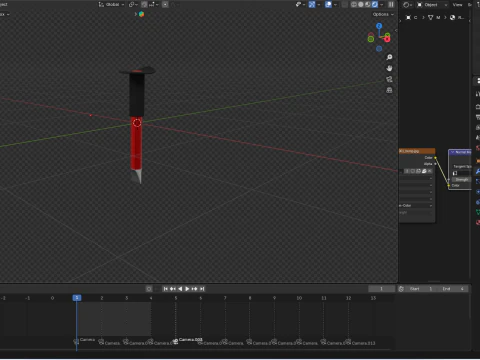
Task: Toggle the camera view icon
Action: point(389,79)
